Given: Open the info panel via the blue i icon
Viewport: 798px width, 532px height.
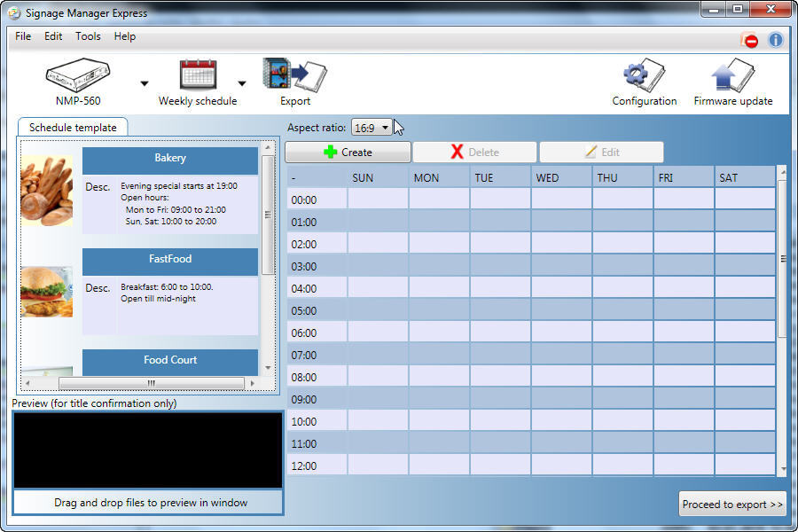Looking at the screenshot, I should pos(776,40).
